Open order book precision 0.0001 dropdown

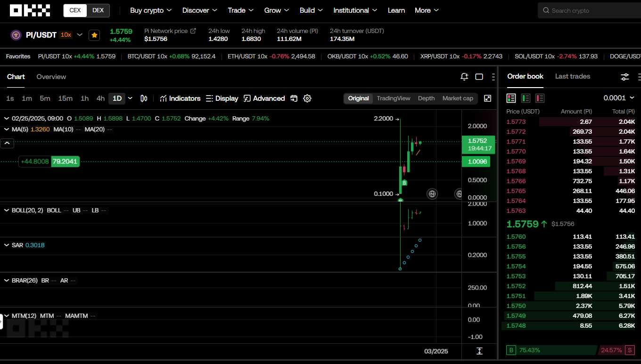619,98
